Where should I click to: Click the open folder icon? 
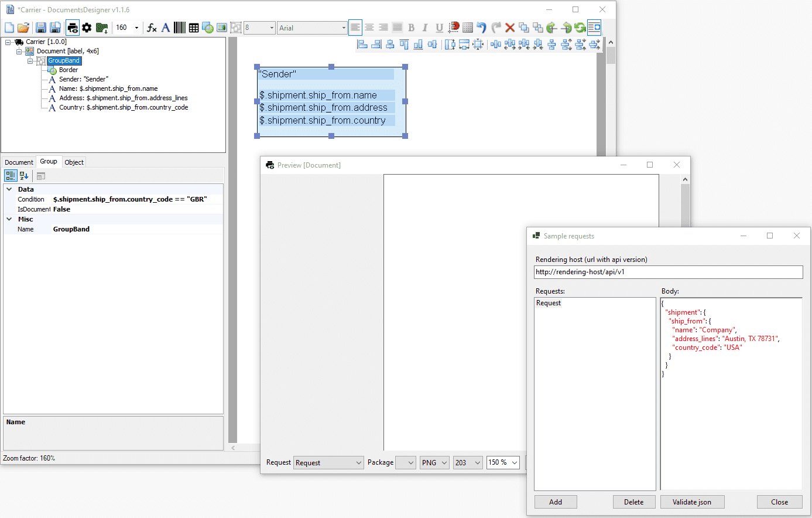[23, 28]
